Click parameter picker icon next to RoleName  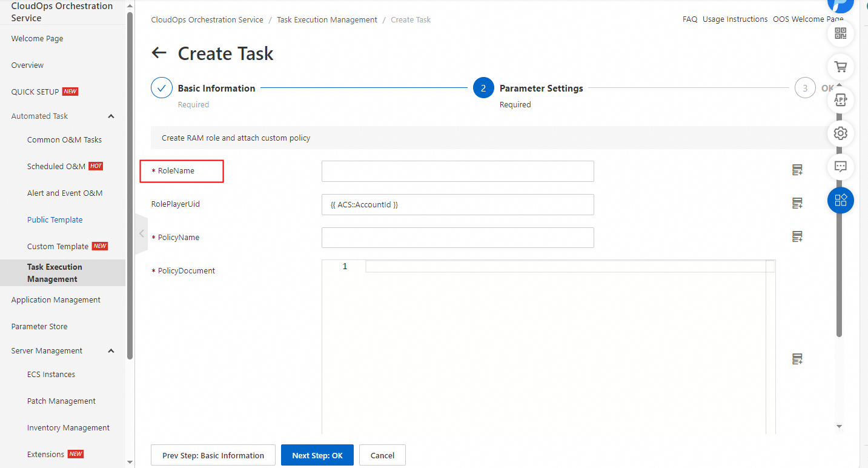(x=797, y=170)
